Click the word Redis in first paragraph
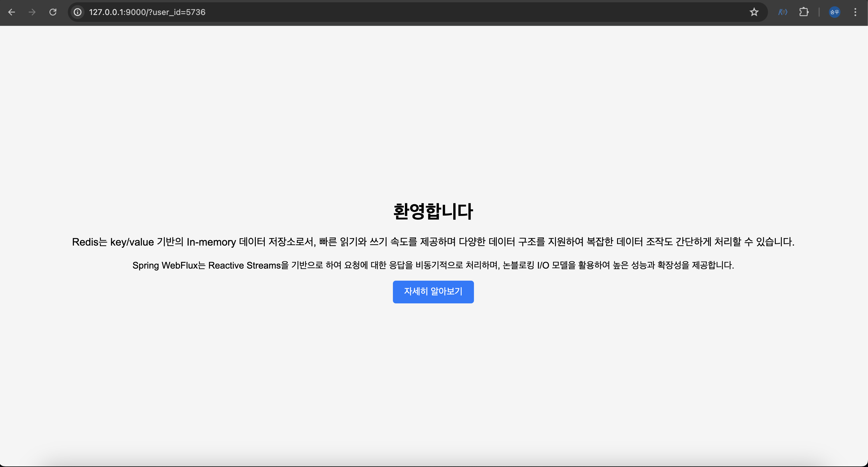Viewport: 868px width, 467px height. (85, 242)
